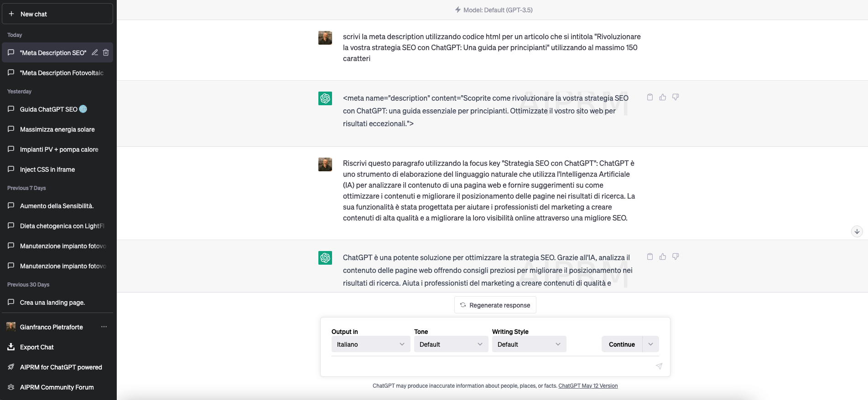Delete the "Meta Description SEO" chat via trash icon

tap(105, 52)
